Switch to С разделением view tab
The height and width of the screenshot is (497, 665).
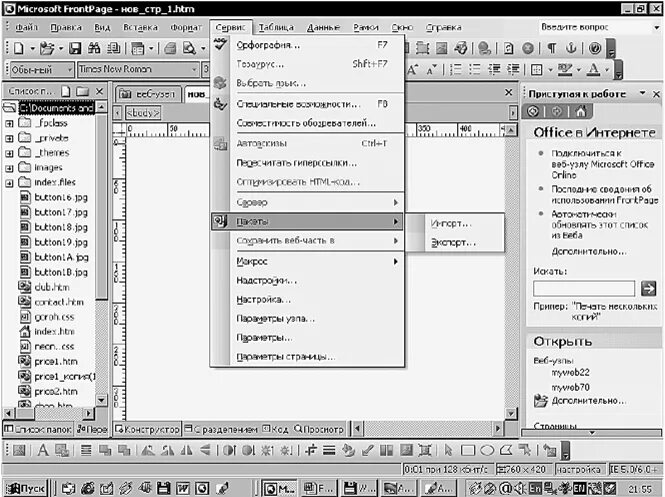(221, 429)
